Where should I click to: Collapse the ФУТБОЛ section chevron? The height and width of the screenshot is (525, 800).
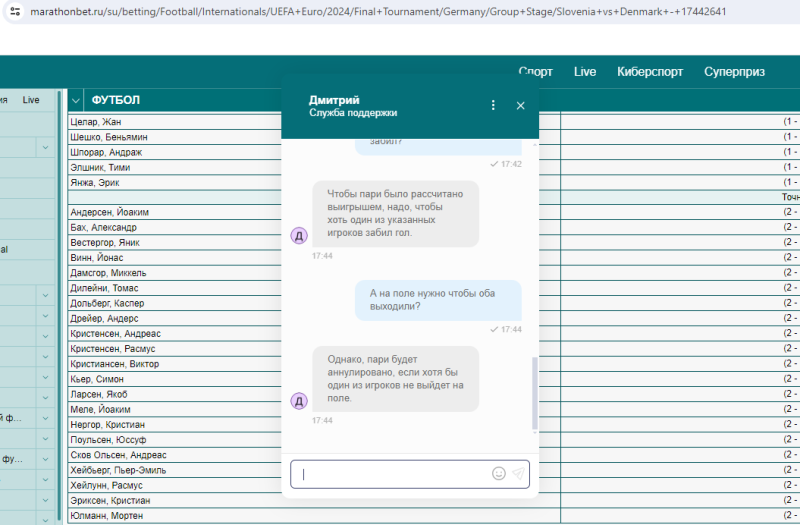click(x=77, y=100)
